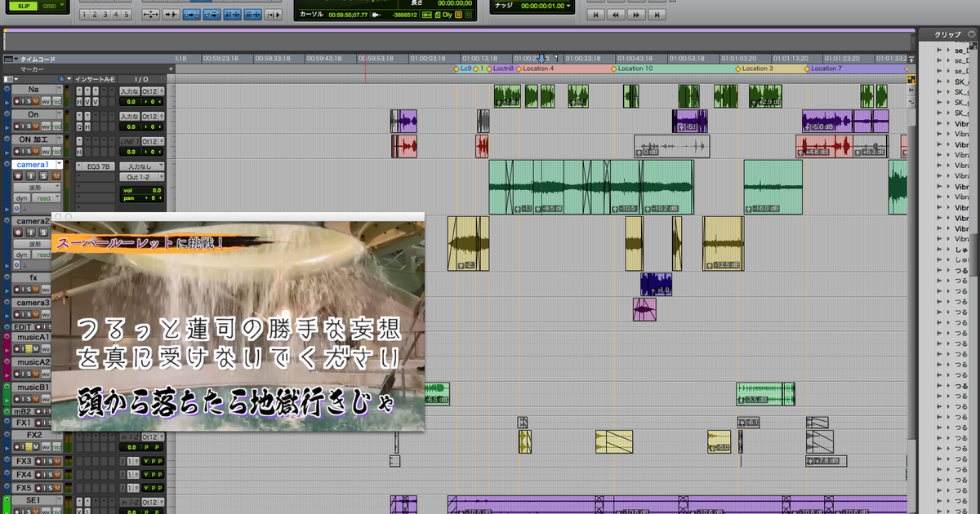Click the Na track wv waveform button
The image size is (980, 514).
[47, 101]
